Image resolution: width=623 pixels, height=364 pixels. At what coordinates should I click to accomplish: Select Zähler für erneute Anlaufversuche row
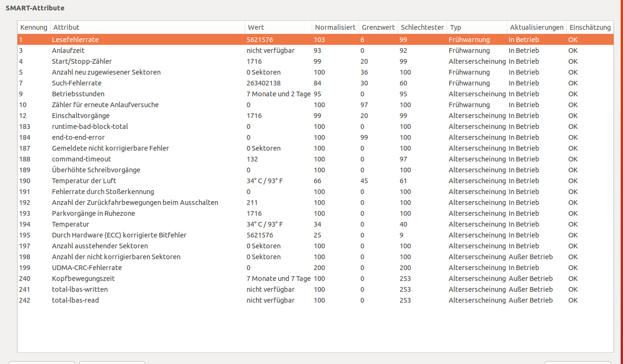316,105
